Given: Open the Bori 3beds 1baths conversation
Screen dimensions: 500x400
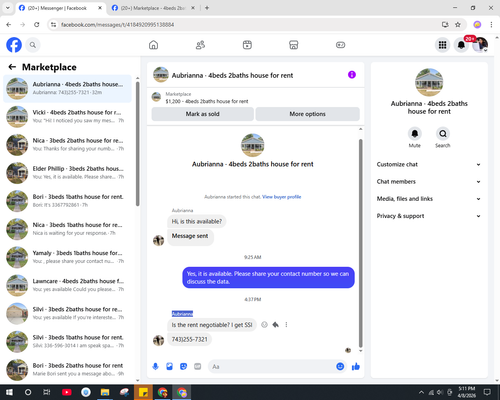Looking at the screenshot, I should pos(67,201).
